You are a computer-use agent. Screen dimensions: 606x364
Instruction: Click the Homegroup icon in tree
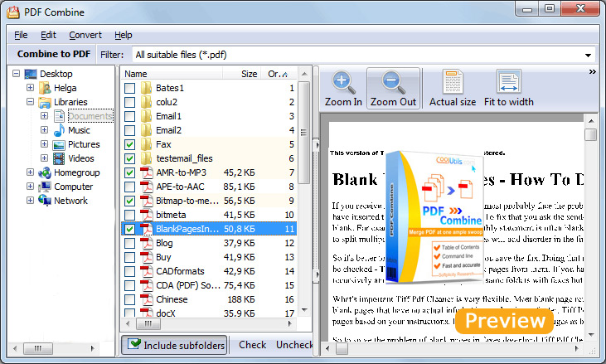coord(45,172)
